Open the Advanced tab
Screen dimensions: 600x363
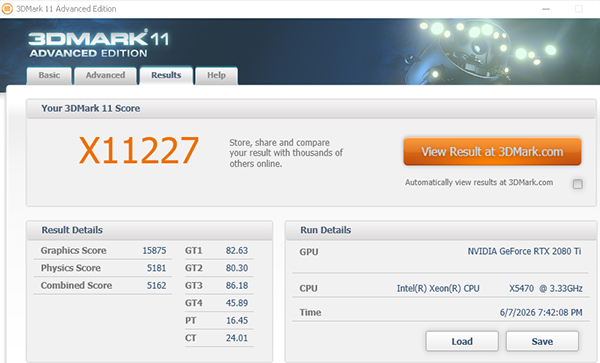click(x=105, y=75)
